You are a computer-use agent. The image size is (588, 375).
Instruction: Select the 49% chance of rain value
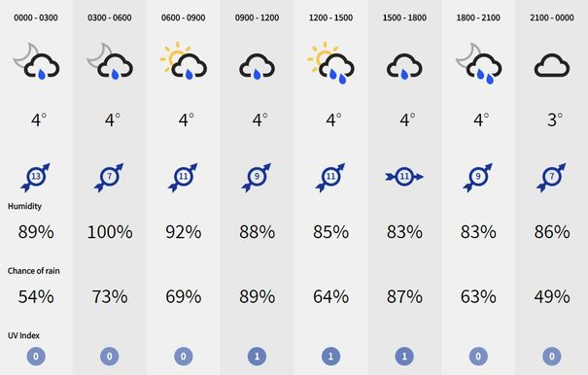pyautogui.click(x=552, y=296)
